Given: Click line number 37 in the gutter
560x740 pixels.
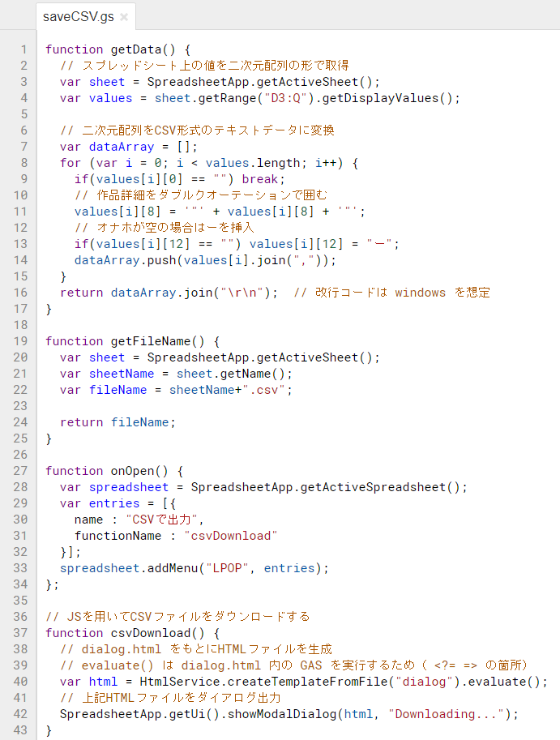Looking at the screenshot, I should pyautogui.click(x=20, y=633).
